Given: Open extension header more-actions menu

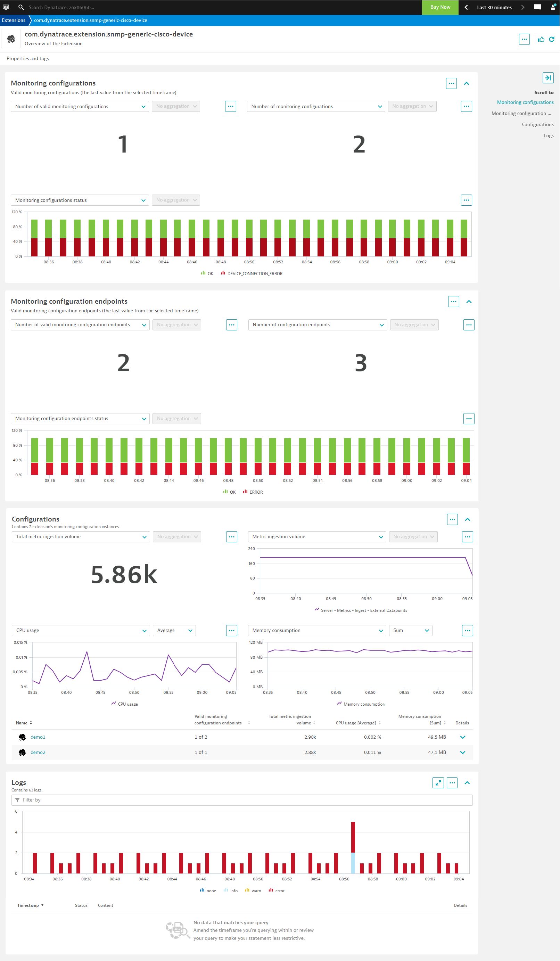Looking at the screenshot, I should (524, 39).
